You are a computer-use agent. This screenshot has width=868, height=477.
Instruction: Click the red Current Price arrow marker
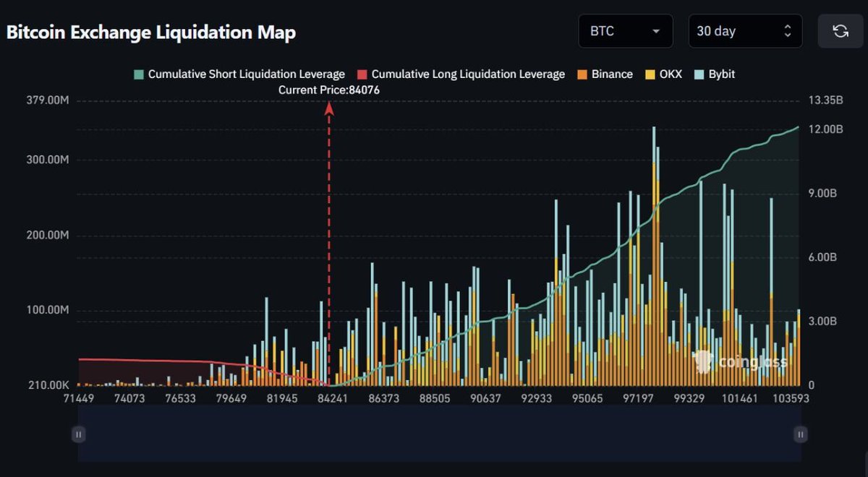coord(329,106)
